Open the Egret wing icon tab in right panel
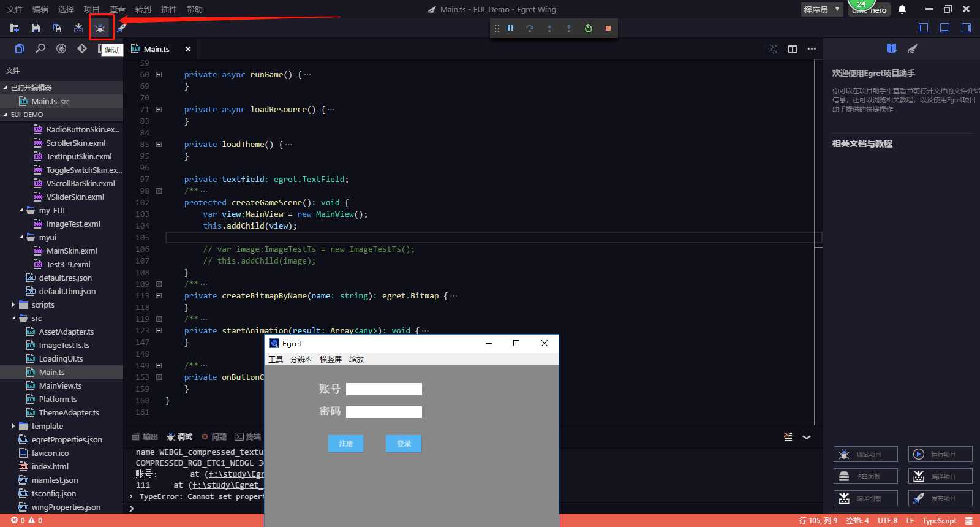Viewport: 980px width, 527px height. tap(913, 48)
